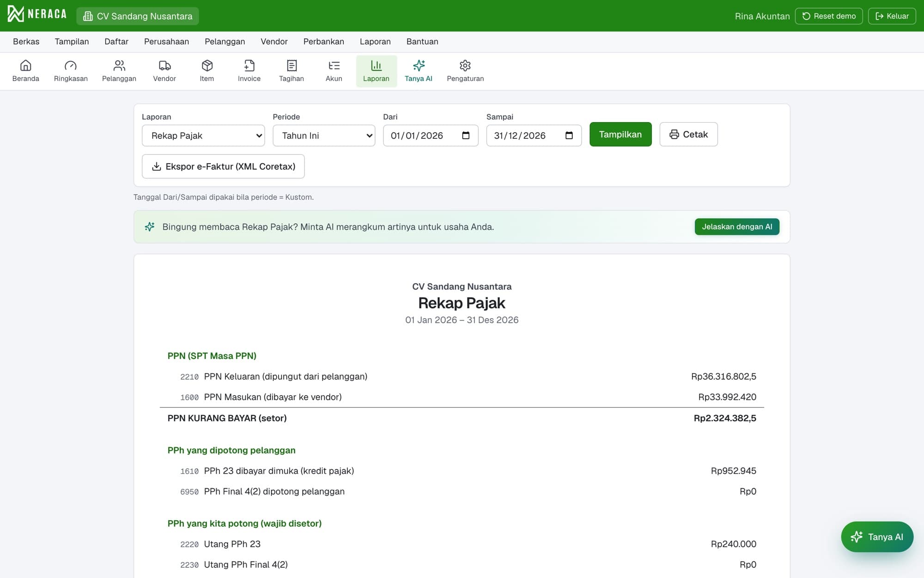Open Tanya AI sparkle toolbar icon
The height and width of the screenshot is (578, 924).
point(419,71)
